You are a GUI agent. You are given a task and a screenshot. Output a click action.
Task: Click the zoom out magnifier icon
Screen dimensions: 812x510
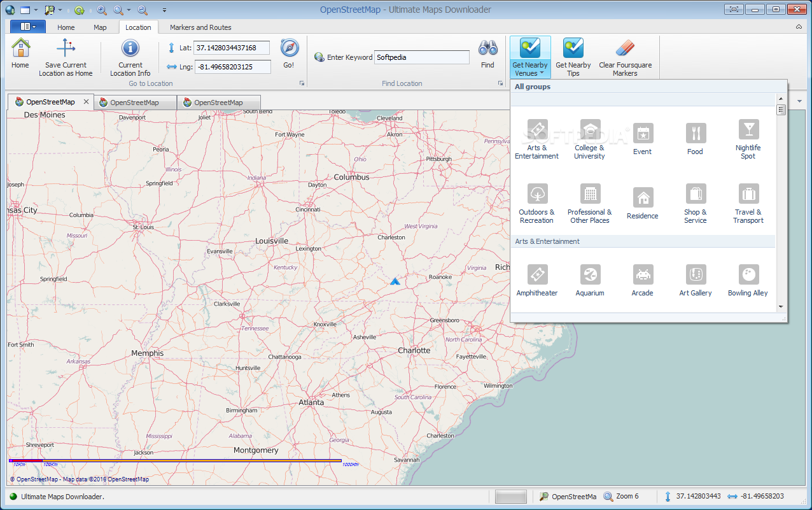click(x=143, y=10)
